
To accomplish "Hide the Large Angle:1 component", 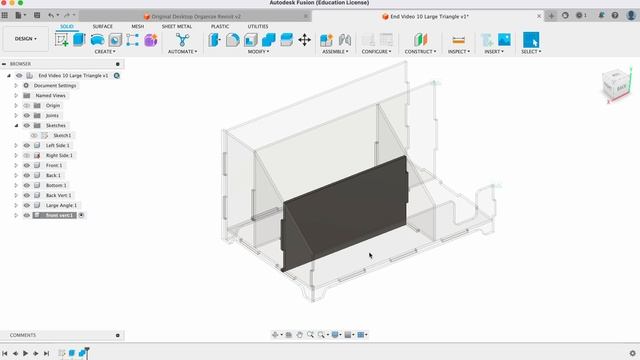I will 27,205.
